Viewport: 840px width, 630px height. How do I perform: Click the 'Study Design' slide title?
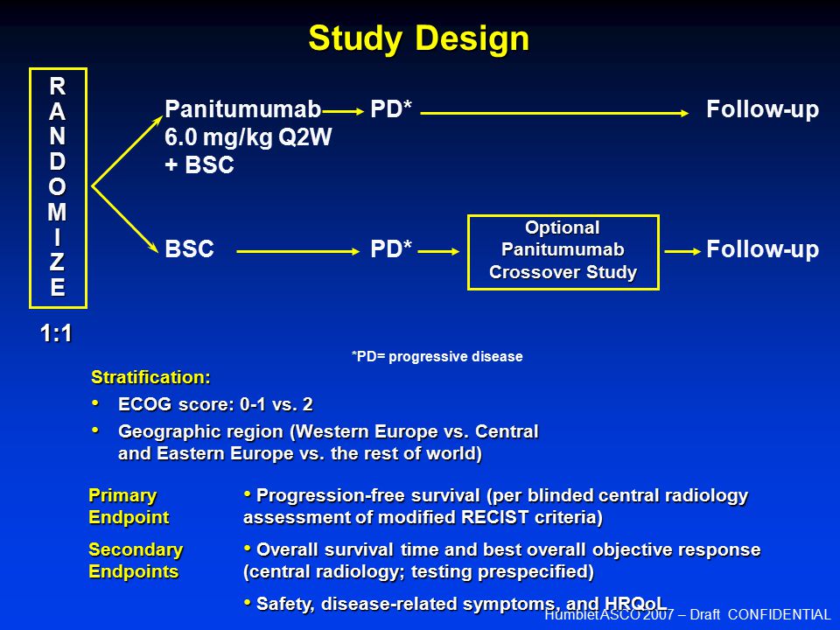[x=418, y=39]
